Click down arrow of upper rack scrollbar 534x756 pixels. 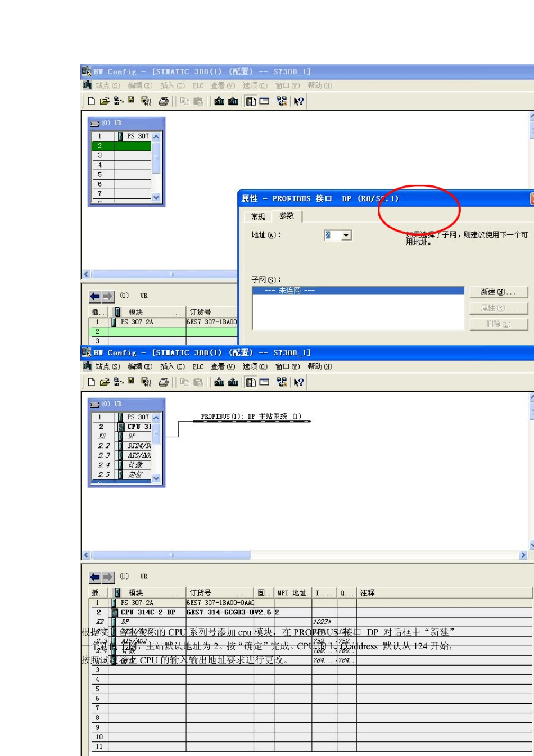(x=156, y=197)
